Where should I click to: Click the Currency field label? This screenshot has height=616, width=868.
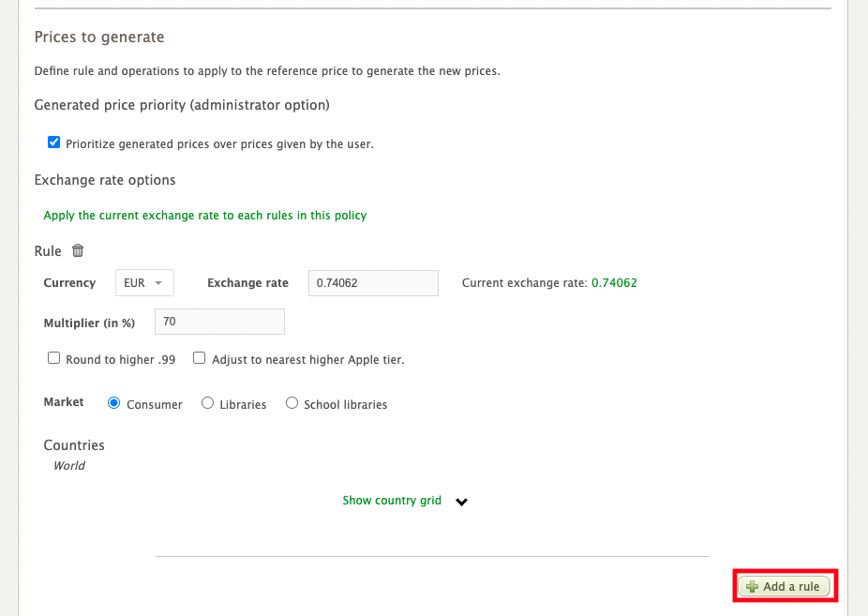point(69,283)
